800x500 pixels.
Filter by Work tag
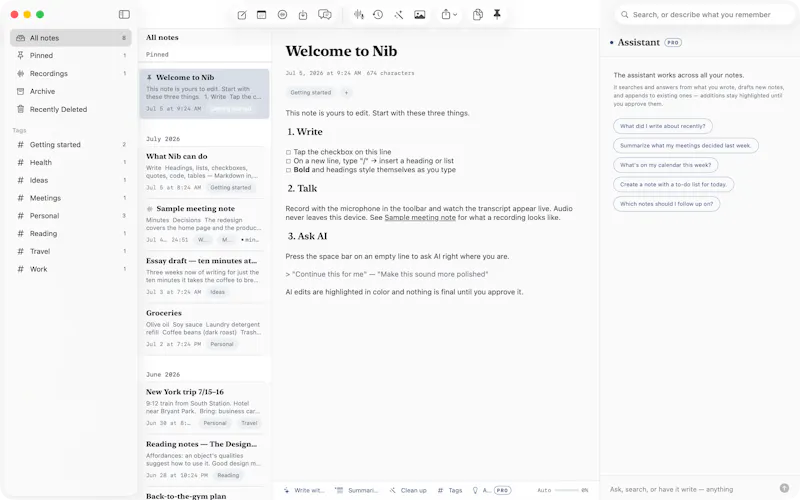click(70, 269)
